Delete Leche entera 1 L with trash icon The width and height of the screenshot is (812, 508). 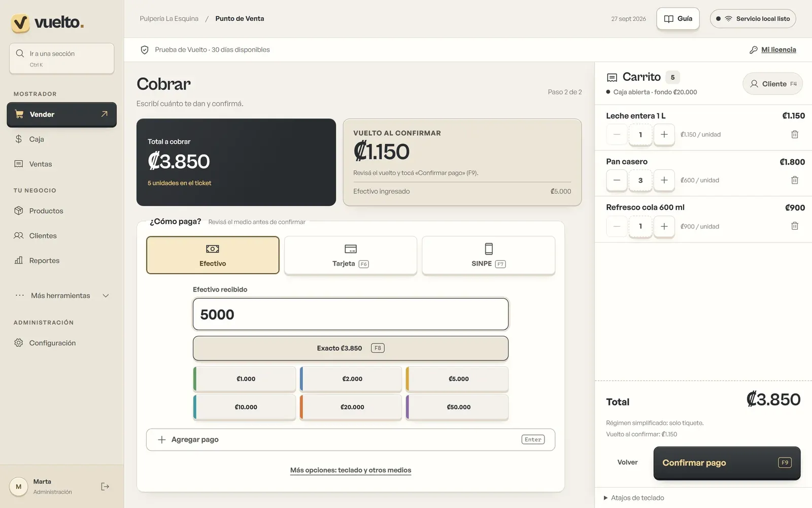(x=795, y=135)
